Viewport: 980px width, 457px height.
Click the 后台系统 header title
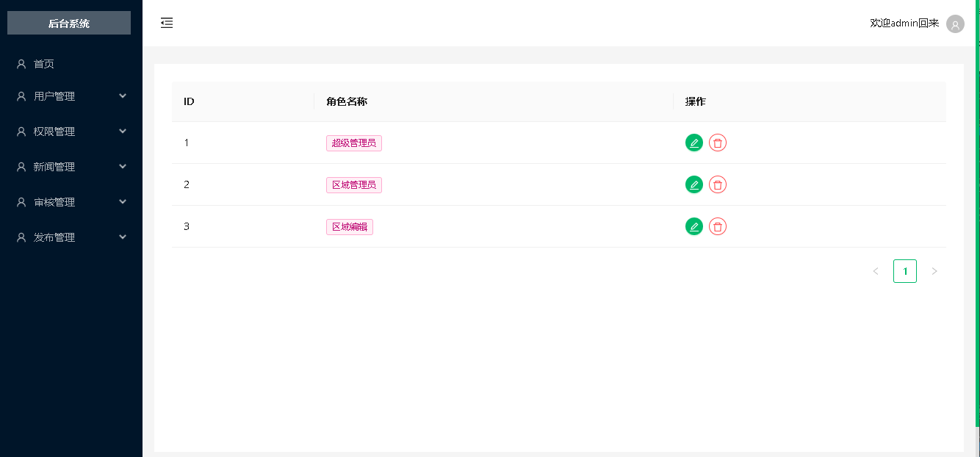(68, 23)
